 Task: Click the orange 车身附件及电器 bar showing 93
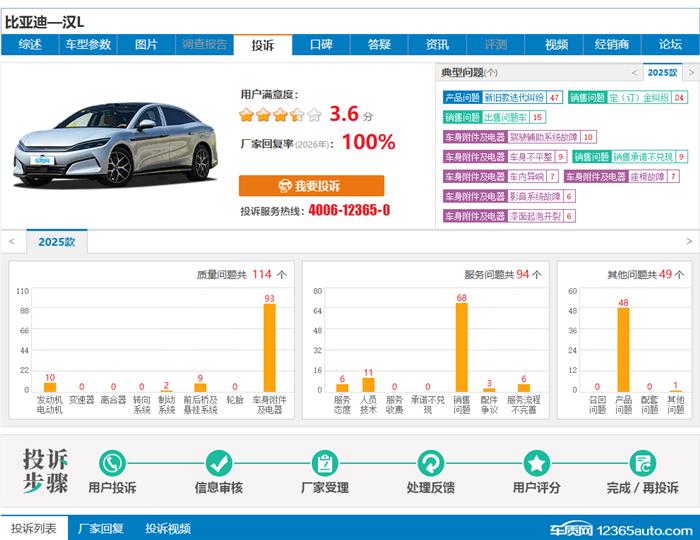(x=269, y=347)
